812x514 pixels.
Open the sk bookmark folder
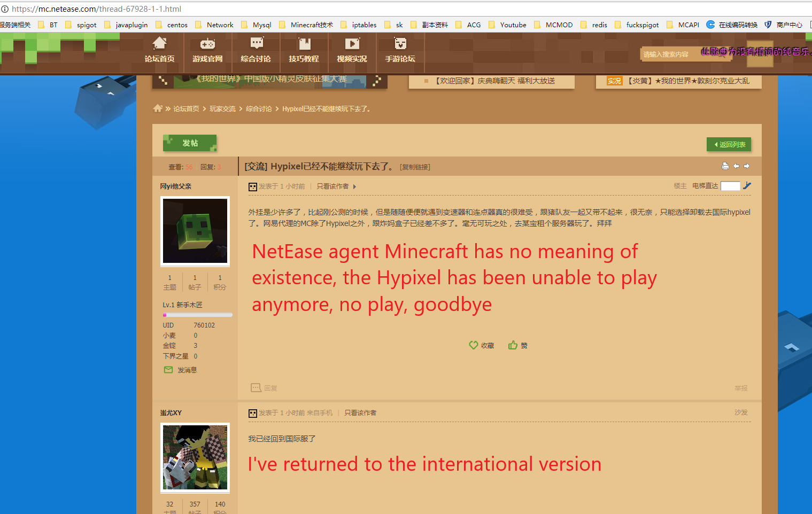(394, 25)
